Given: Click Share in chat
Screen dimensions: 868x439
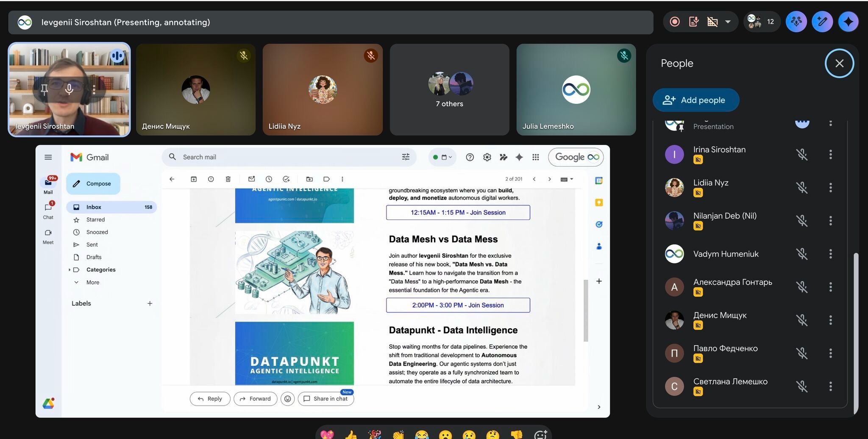Looking at the screenshot, I should [x=325, y=399].
